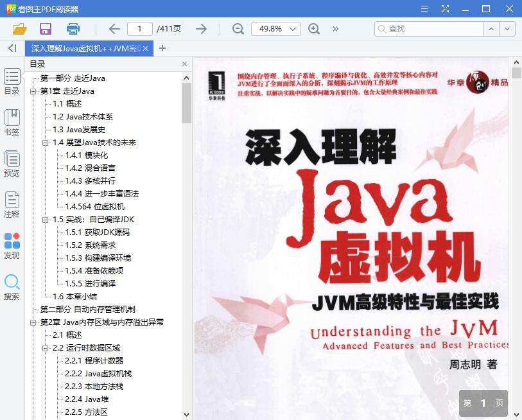Close the 深入理解Java虚拟机 tab

[x=146, y=49]
